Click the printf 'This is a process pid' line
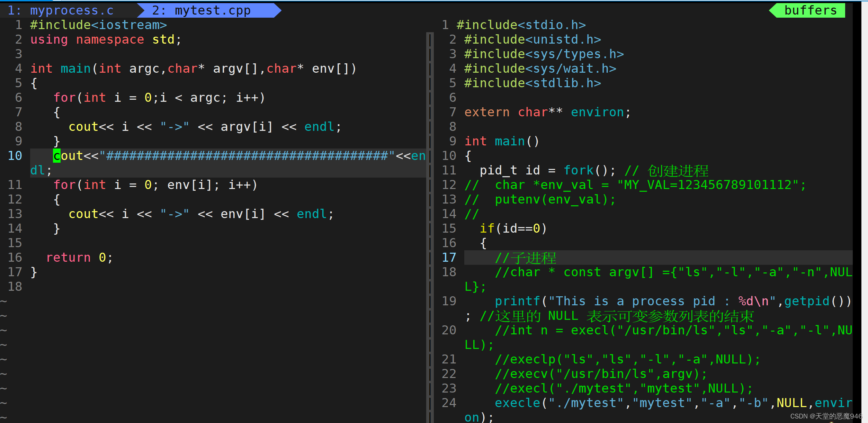 pyautogui.click(x=658, y=308)
